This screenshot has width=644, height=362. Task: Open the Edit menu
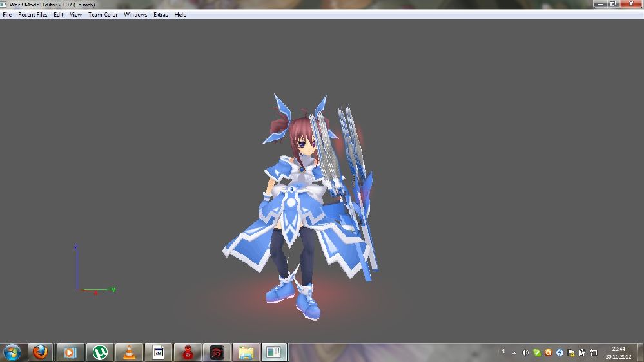point(58,14)
